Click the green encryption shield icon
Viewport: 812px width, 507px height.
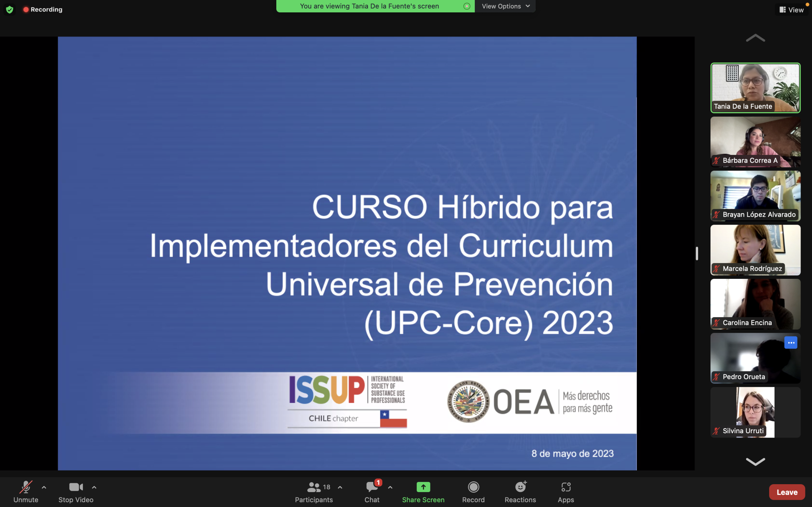click(x=10, y=10)
